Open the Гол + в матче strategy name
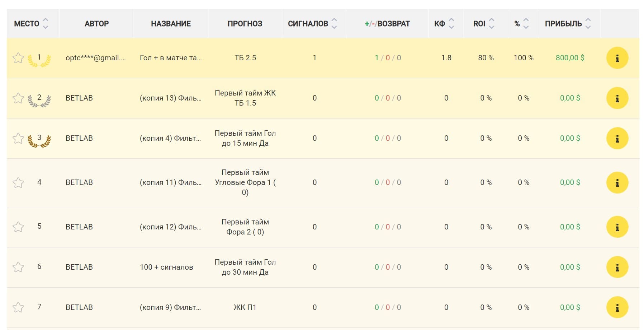644x330 pixels. click(171, 58)
